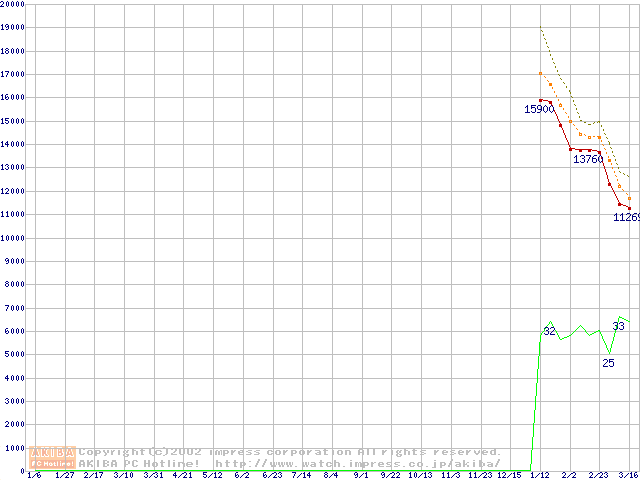
Task: Click the top of the olive dotted line
Action: tap(541, 27)
